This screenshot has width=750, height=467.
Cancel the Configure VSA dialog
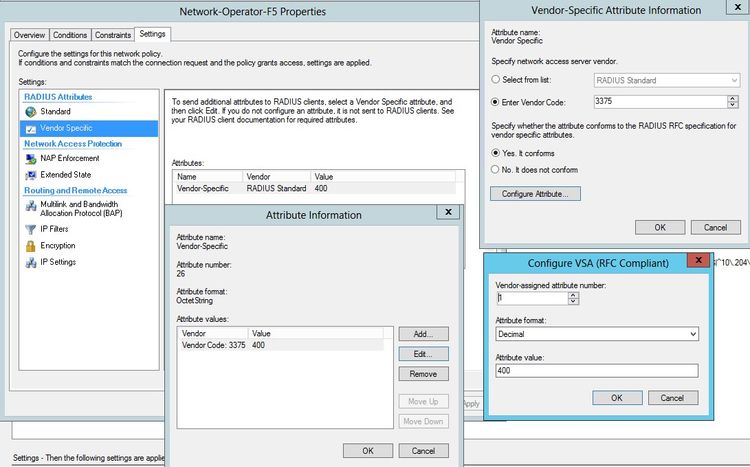click(673, 398)
